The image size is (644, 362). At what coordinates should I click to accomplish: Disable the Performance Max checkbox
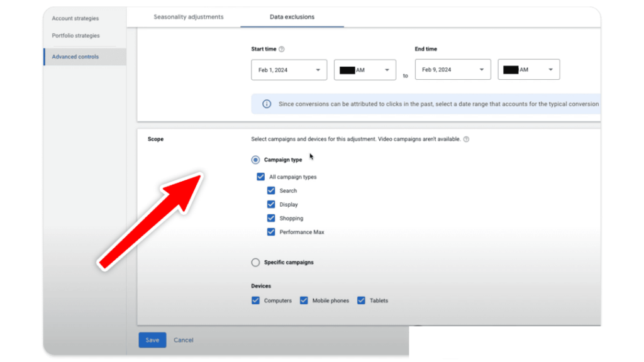(x=270, y=232)
